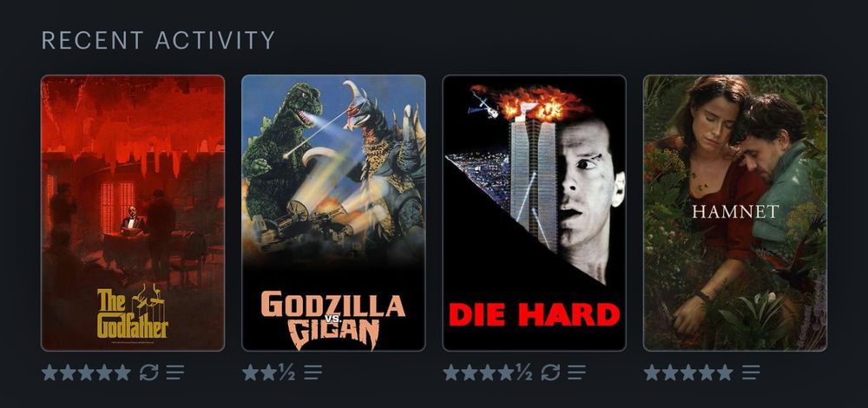Open the Hamnet poster
The width and height of the screenshot is (868, 408).
tap(735, 214)
